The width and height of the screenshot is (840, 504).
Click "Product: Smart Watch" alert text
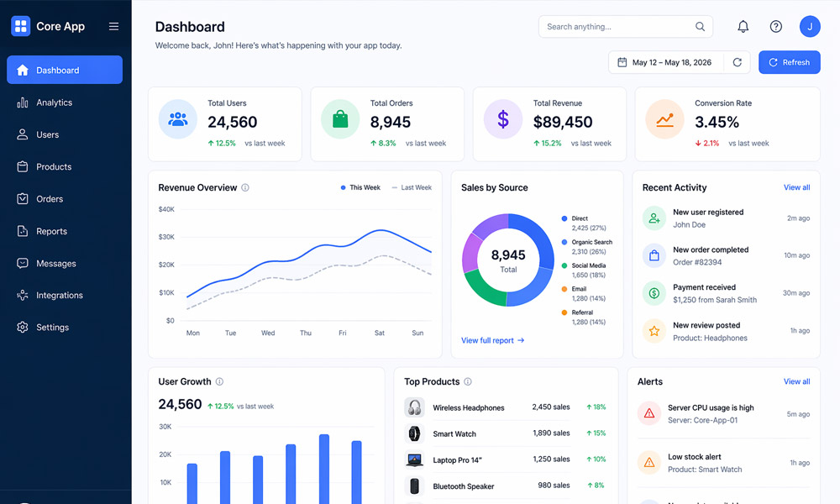(705, 470)
